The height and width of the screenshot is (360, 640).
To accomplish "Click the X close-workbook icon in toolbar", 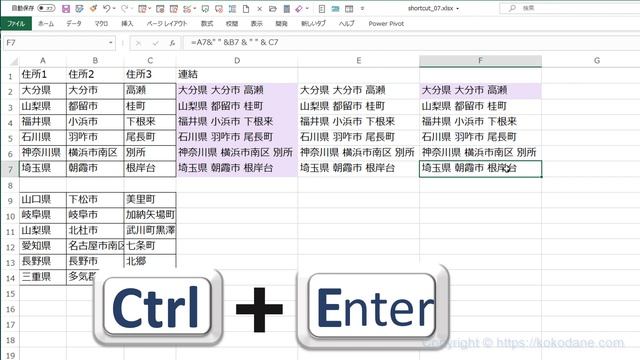I will pos(259,9).
